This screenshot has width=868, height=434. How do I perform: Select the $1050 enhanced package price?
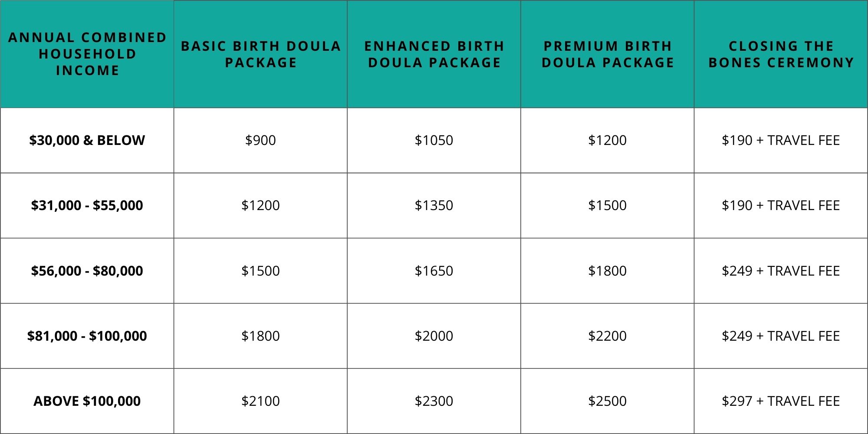pyautogui.click(x=434, y=140)
